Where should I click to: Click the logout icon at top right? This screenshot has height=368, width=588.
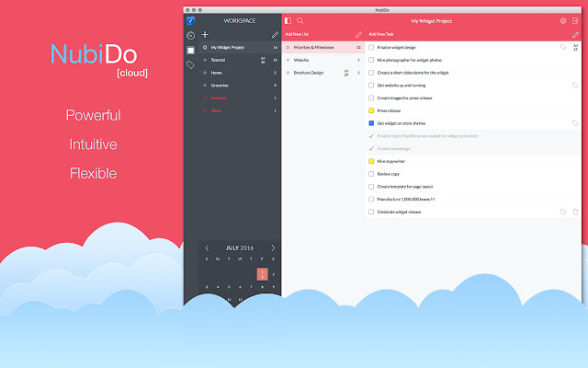575,20
